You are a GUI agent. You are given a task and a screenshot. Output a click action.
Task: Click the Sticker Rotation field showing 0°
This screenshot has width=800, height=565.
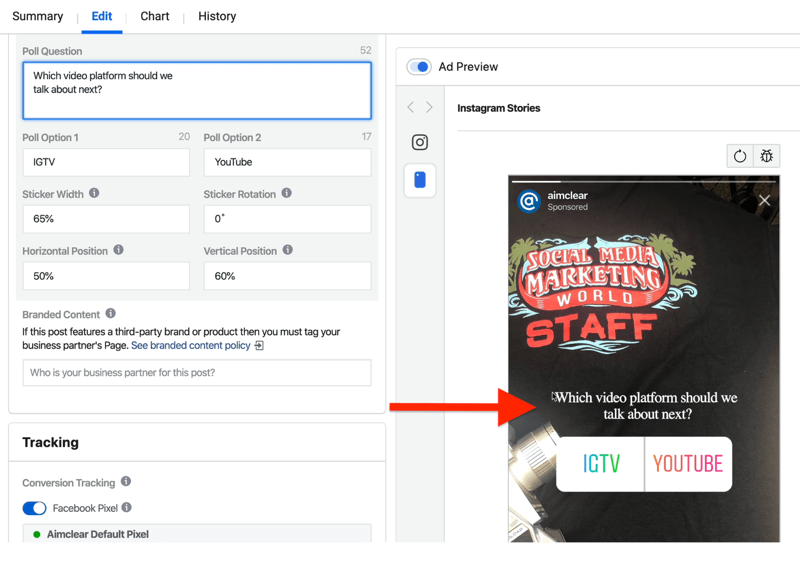coord(287,219)
